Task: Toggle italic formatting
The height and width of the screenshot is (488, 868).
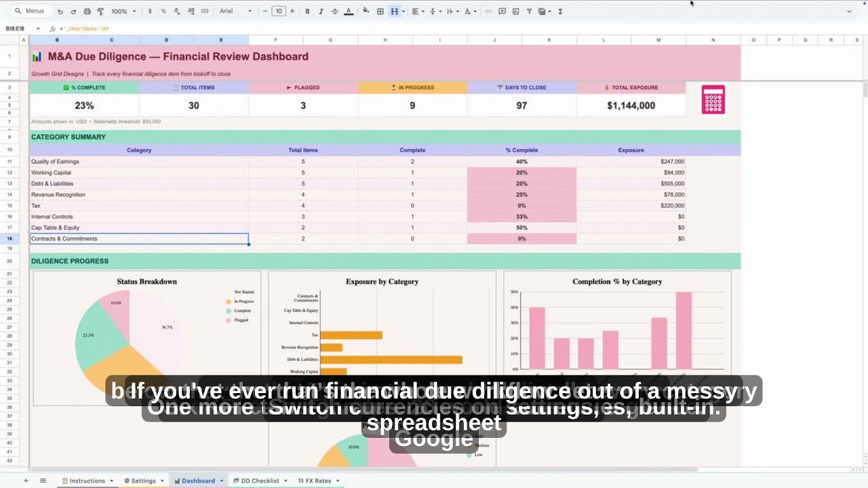Action: (321, 12)
